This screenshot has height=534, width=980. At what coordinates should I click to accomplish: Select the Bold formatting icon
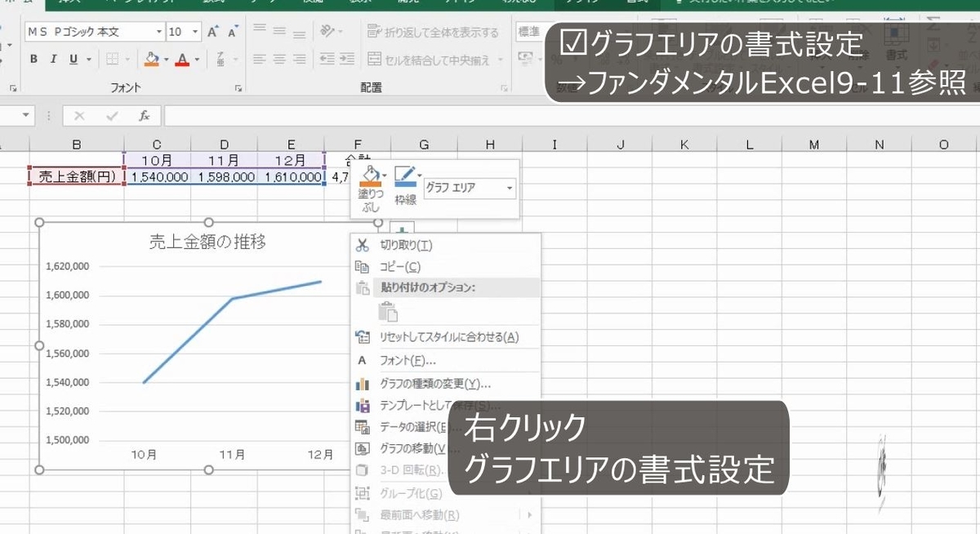tap(33, 60)
